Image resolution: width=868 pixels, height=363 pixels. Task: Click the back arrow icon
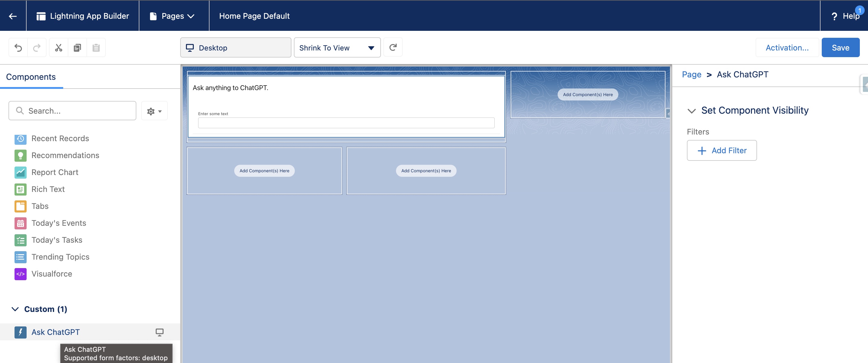13,16
